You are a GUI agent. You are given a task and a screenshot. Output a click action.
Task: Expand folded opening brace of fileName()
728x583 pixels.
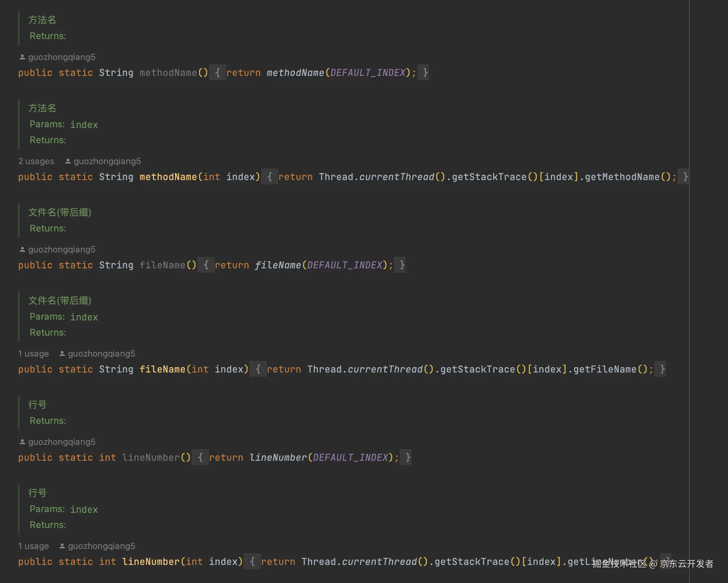coord(206,265)
